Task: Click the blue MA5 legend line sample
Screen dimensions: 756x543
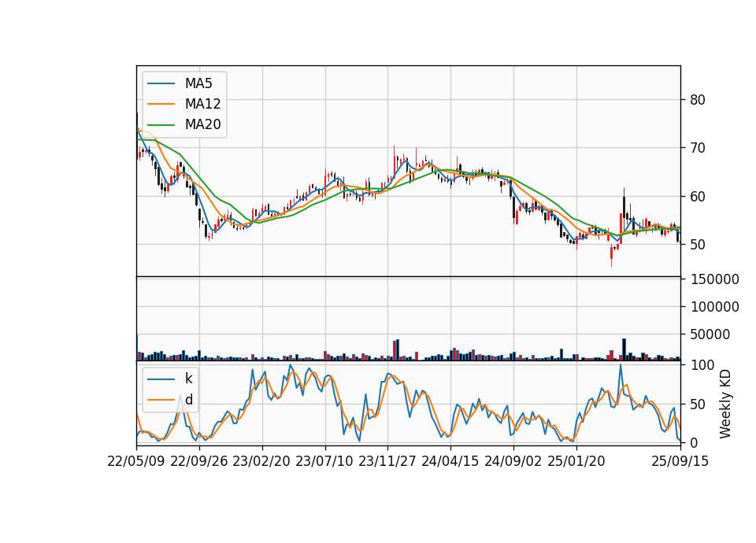Action: coord(161,83)
